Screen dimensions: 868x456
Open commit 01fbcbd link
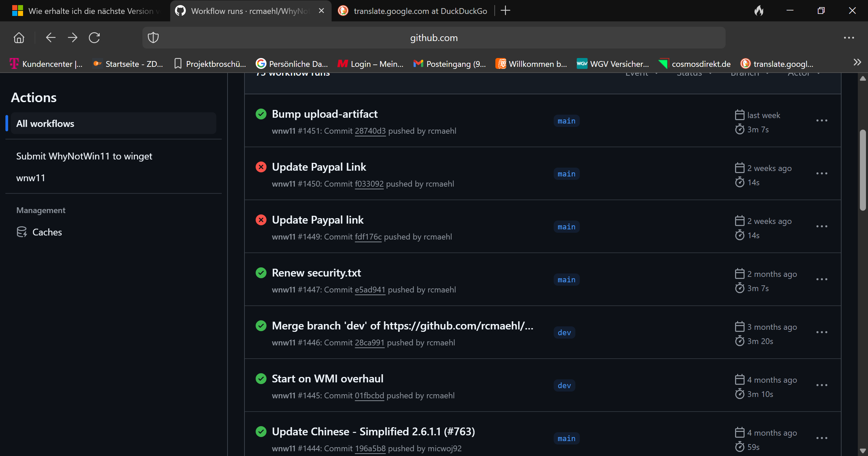coord(369,396)
